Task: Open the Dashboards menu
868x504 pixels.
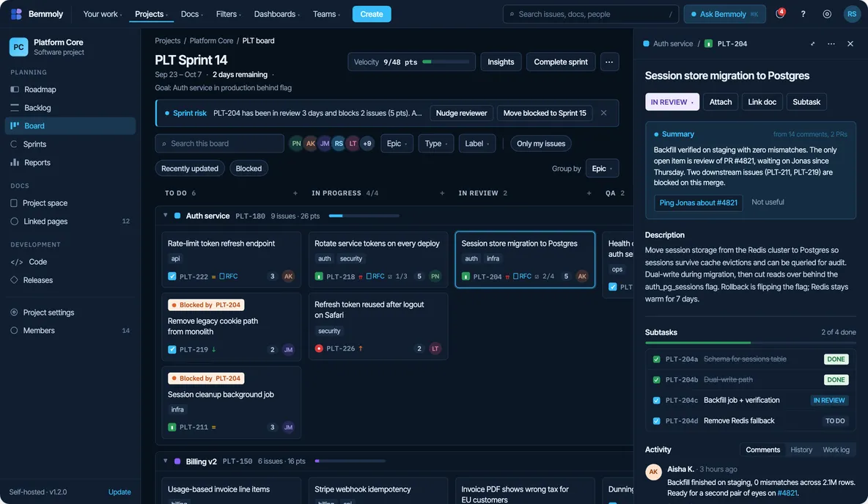Action: [x=277, y=14]
